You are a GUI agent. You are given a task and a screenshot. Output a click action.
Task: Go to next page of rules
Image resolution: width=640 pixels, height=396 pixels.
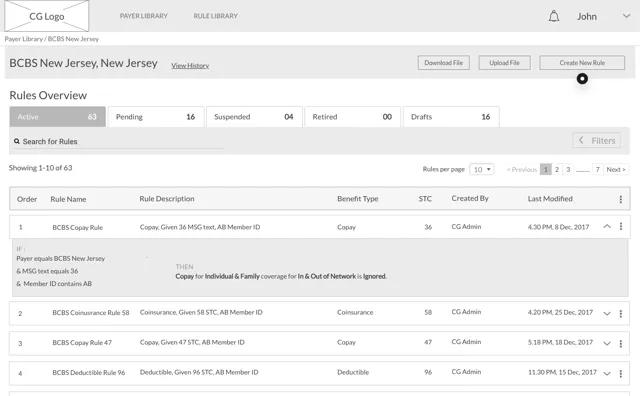[x=616, y=169]
